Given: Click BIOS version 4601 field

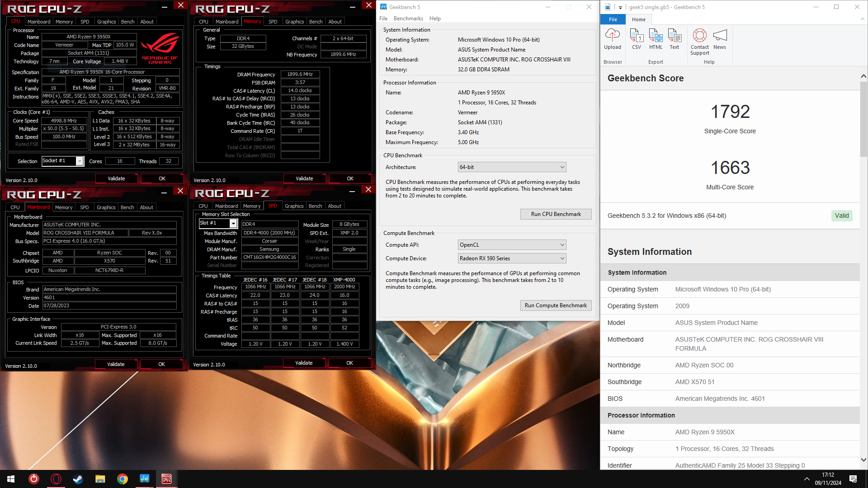Looking at the screenshot, I should 109,297.
